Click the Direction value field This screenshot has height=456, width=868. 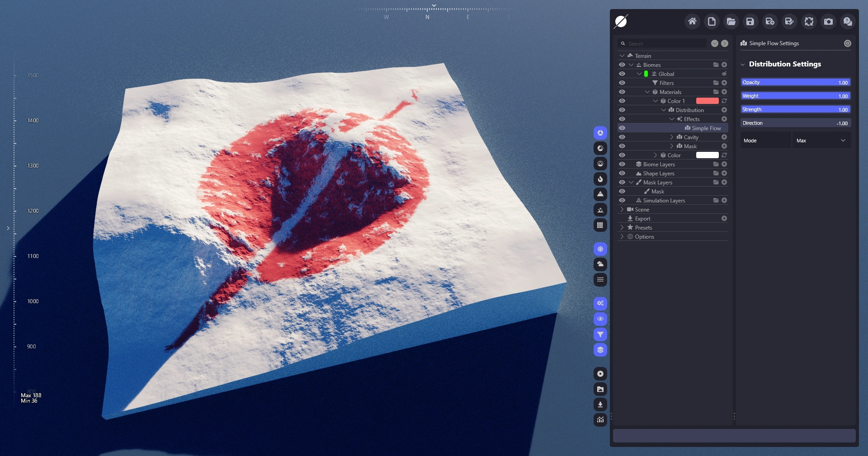pyautogui.click(x=796, y=123)
